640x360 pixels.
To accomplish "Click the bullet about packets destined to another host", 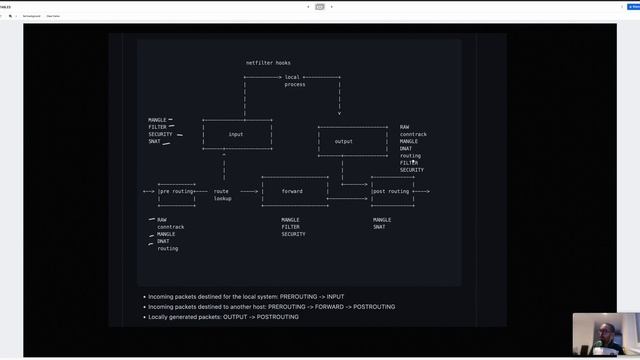I will click(269, 307).
